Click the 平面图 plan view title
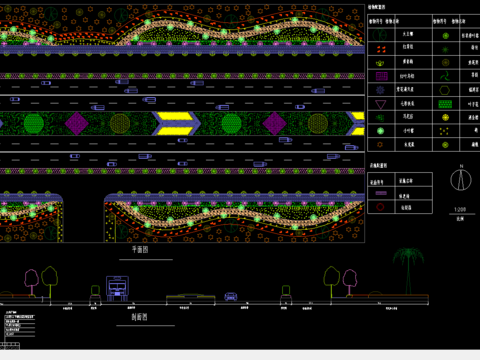Image resolution: width=480 pixels, height=360 pixels. pyautogui.click(x=140, y=249)
